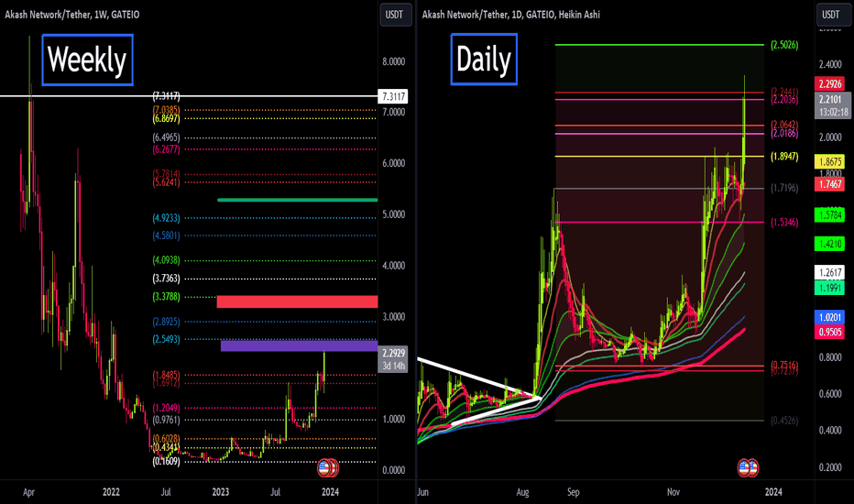Click the (0.4526) level label on Daily chart
Viewport: 854px width, 504px height.
tap(784, 421)
